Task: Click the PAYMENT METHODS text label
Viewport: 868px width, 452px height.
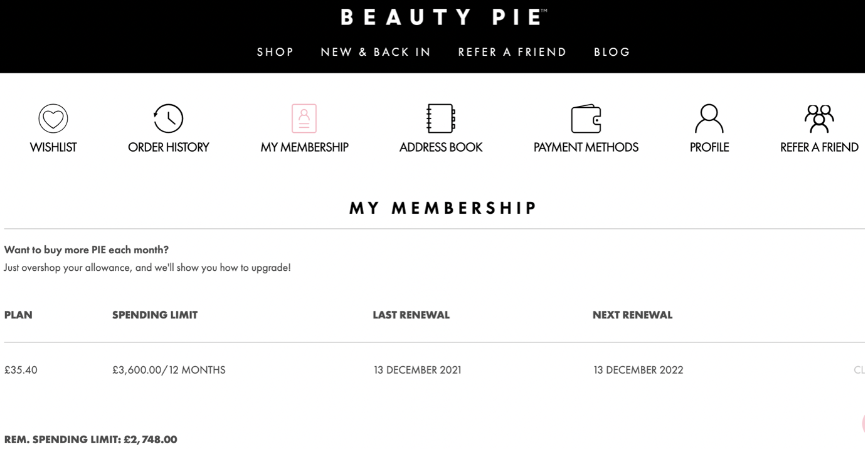Action: tap(586, 147)
